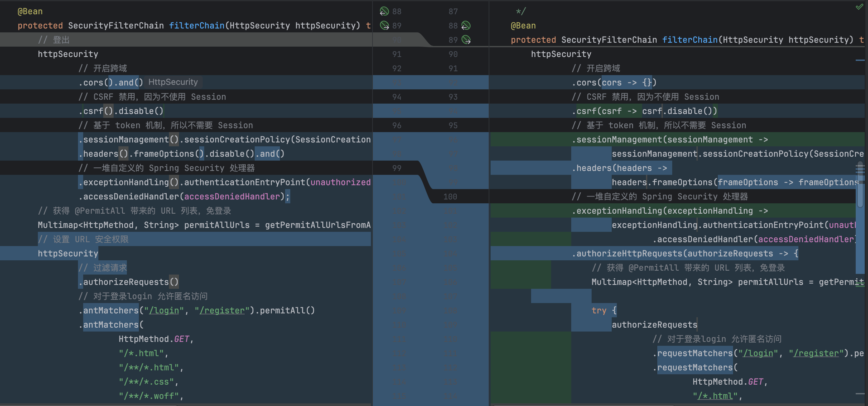Click filterChain method name in right pane
This screenshot has height=406, width=868.
tap(690, 40)
